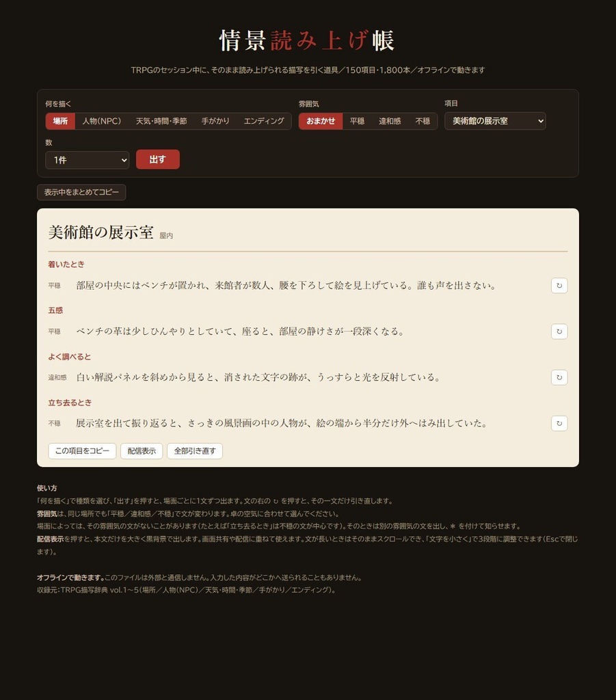Open 配信表示 for this card
Viewport: 616px width, 700px height.
[142, 451]
